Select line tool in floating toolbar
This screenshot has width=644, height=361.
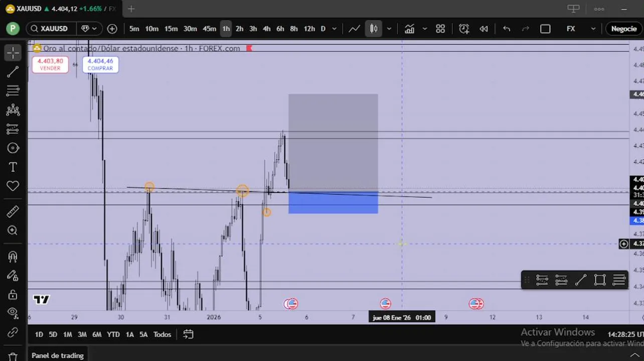580,280
